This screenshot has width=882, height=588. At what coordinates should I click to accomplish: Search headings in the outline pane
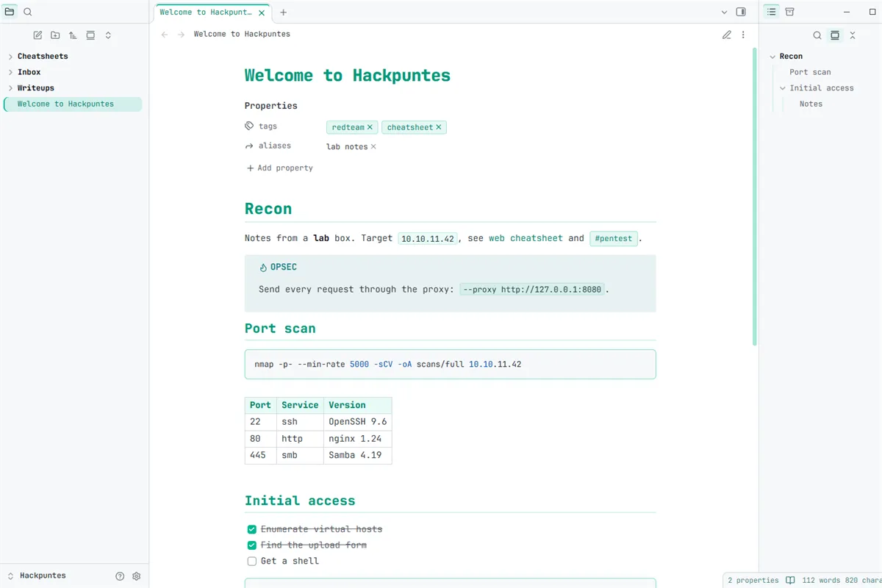[817, 35]
